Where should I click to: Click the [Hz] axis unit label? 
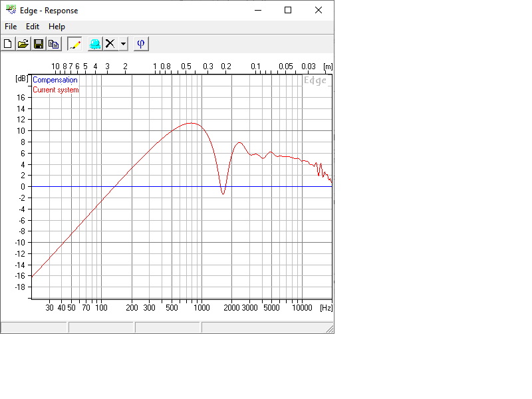tap(327, 308)
